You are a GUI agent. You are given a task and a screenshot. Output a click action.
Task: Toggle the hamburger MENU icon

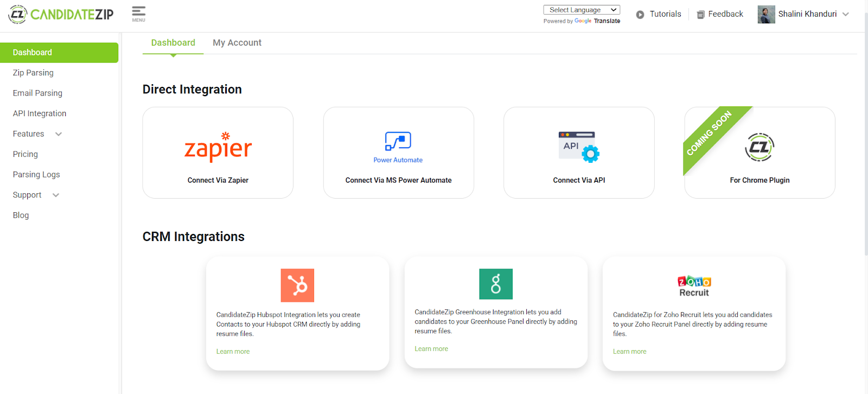pos(138,14)
